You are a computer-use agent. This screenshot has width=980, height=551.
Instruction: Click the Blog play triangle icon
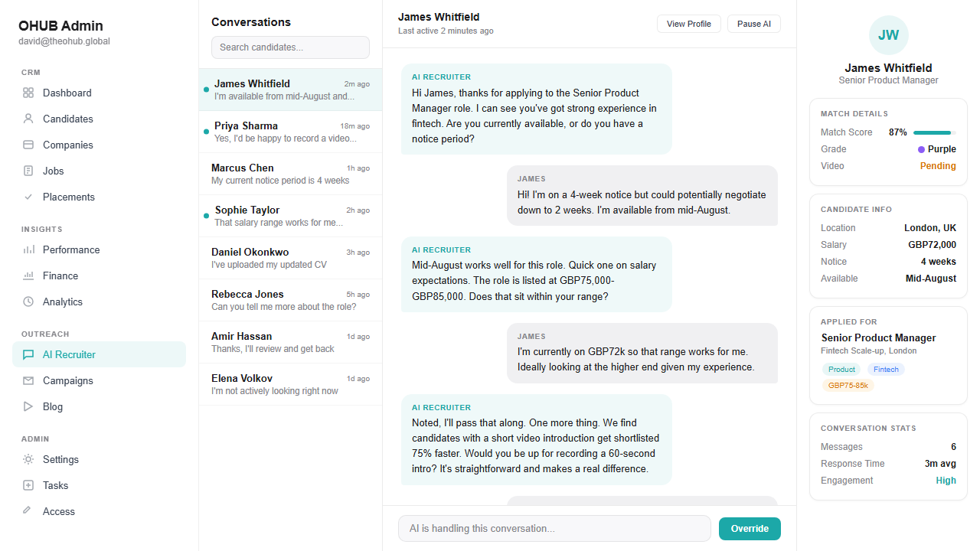tap(28, 406)
